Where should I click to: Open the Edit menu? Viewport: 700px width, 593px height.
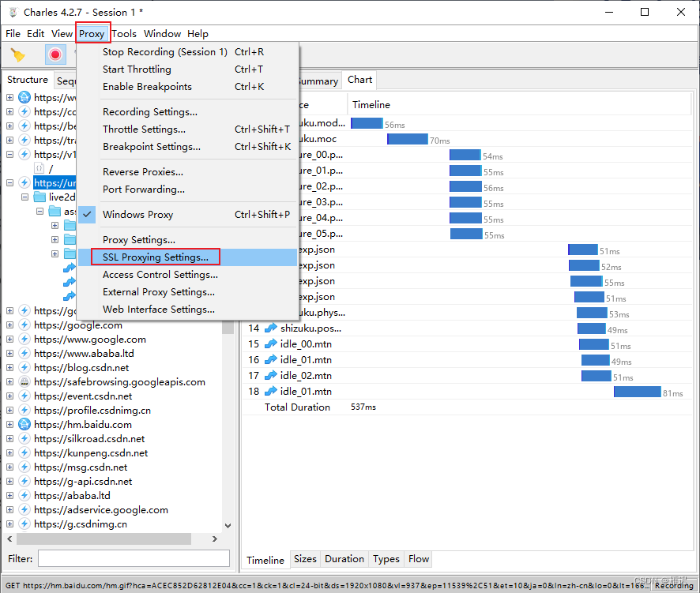click(36, 34)
